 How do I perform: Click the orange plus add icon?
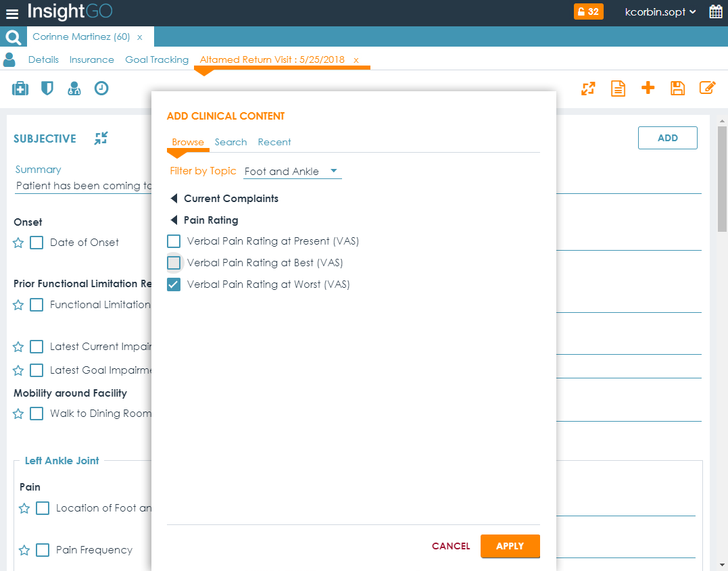point(648,88)
